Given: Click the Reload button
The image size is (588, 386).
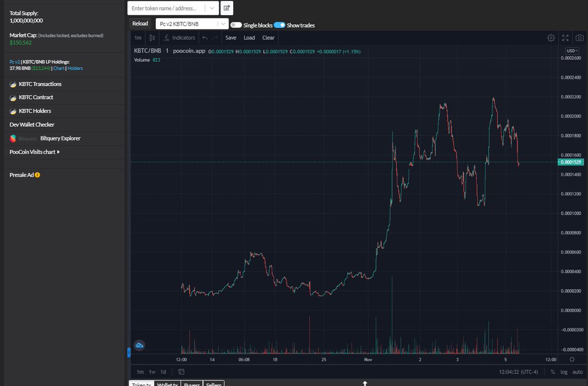Looking at the screenshot, I should pos(140,24).
